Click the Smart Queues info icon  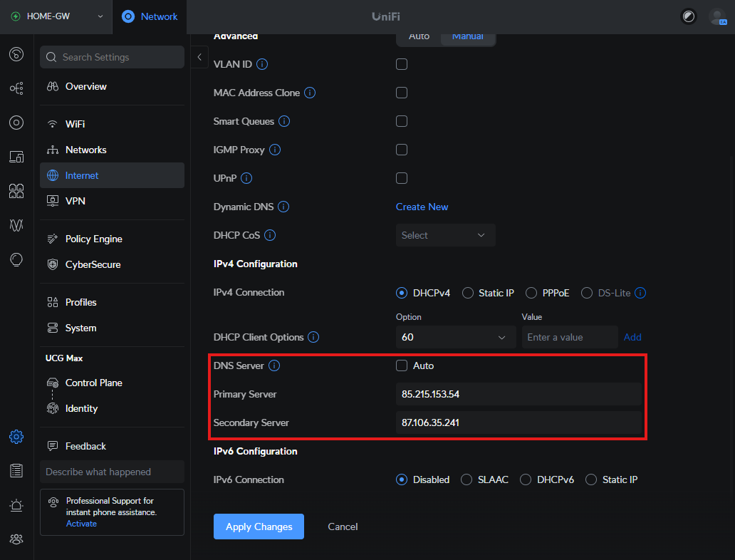point(284,121)
